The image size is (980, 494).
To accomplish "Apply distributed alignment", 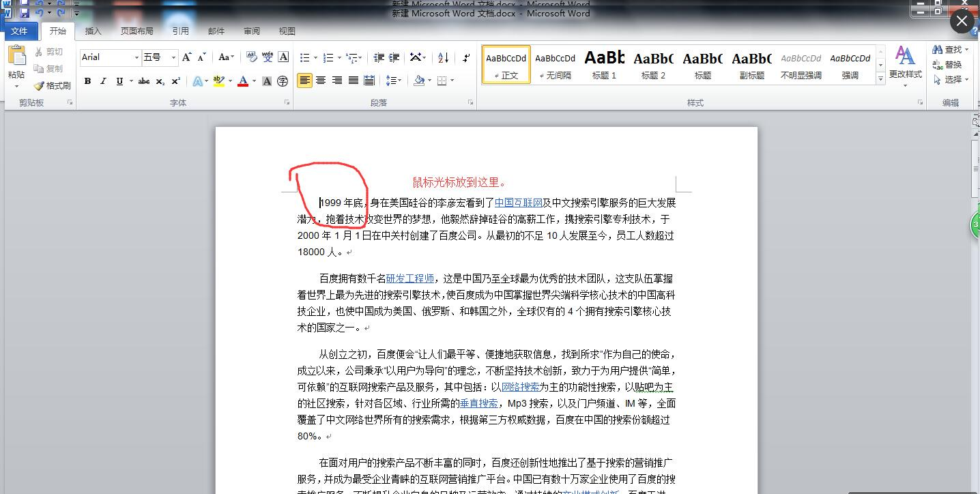I will coord(369,81).
